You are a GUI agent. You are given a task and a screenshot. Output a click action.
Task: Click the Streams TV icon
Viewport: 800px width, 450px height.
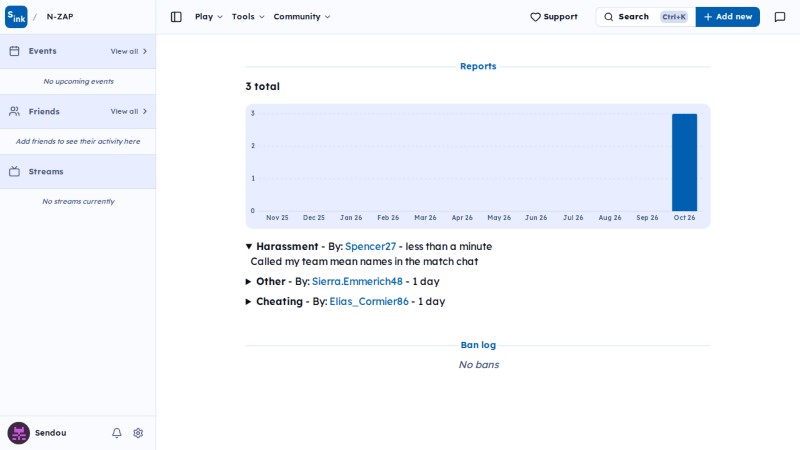[x=14, y=171]
